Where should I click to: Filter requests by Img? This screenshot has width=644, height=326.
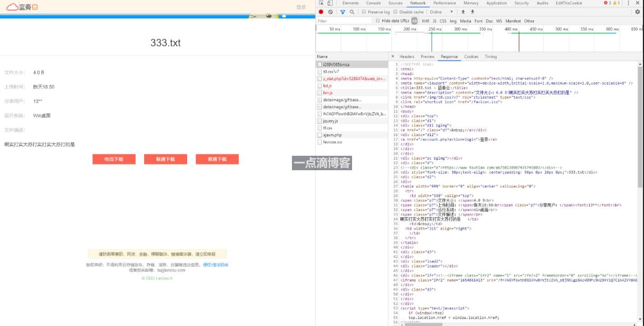pos(453,21)
